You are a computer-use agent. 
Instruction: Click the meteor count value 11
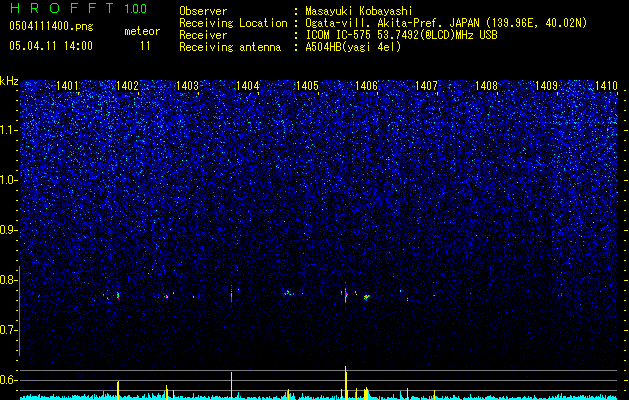click(x=145, y=46)
